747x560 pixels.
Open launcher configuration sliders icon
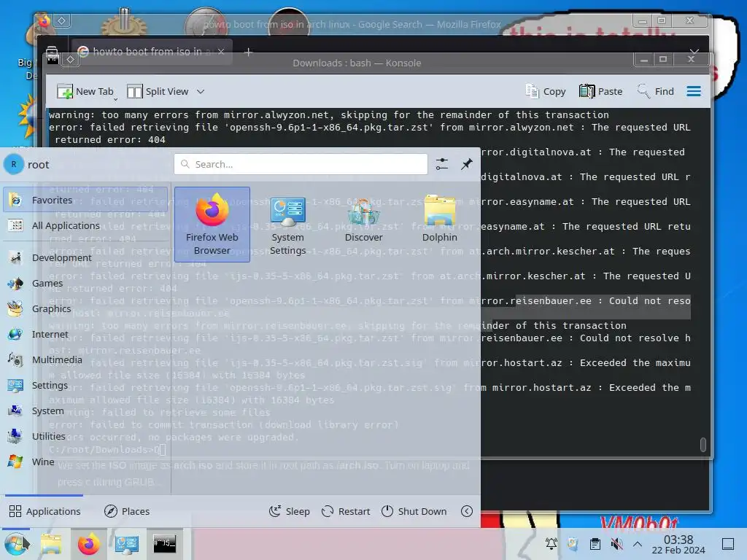click(442, 164)
